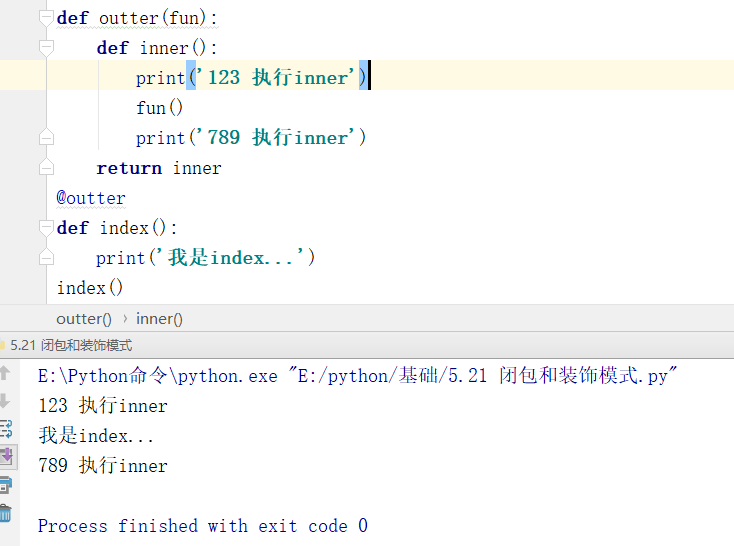Toggle soft-wrap in the run console
This screenshot has height=546, width=734.
coord(6,429)
